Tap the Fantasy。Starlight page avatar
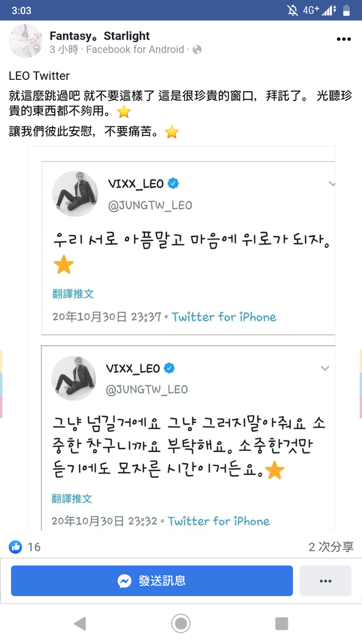This screenshot has height=644, width=362. point(25,41)
